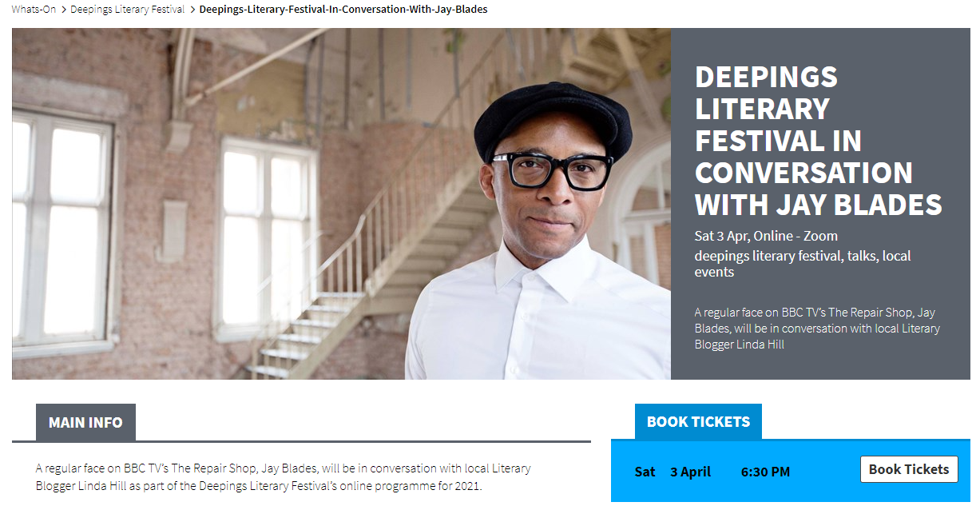Image resolution: width=980 pixels, height=506 pixels.
Task: Select the Book Tickets tab header
Action: coord(698,422)
